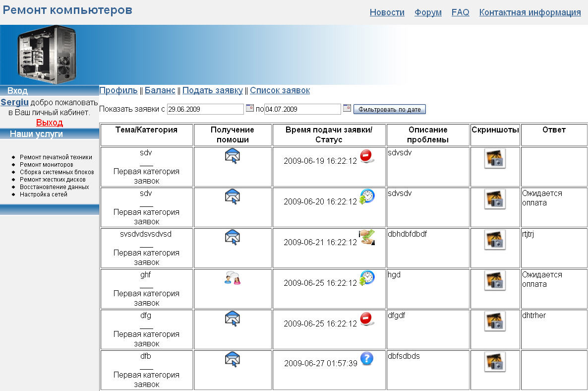Log out via Выход link

pos(50,123)
